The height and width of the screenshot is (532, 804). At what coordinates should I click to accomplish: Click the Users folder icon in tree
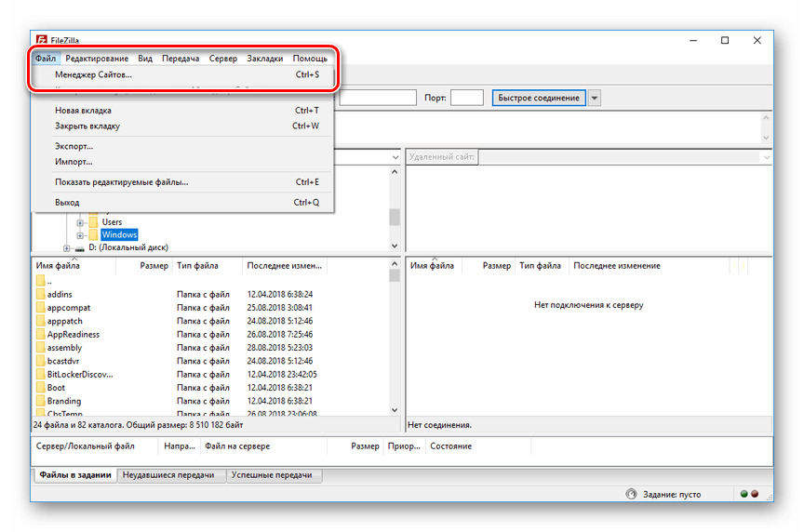coord(93,222)
